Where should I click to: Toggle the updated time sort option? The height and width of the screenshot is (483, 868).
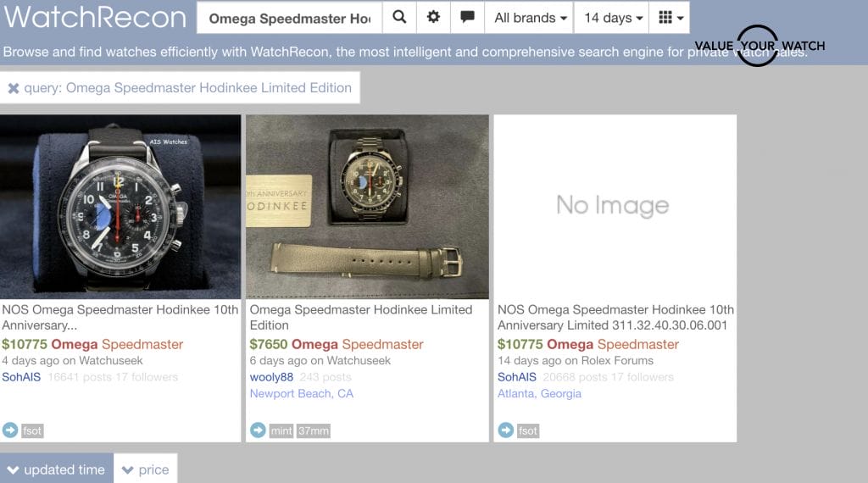click(56, 469)
